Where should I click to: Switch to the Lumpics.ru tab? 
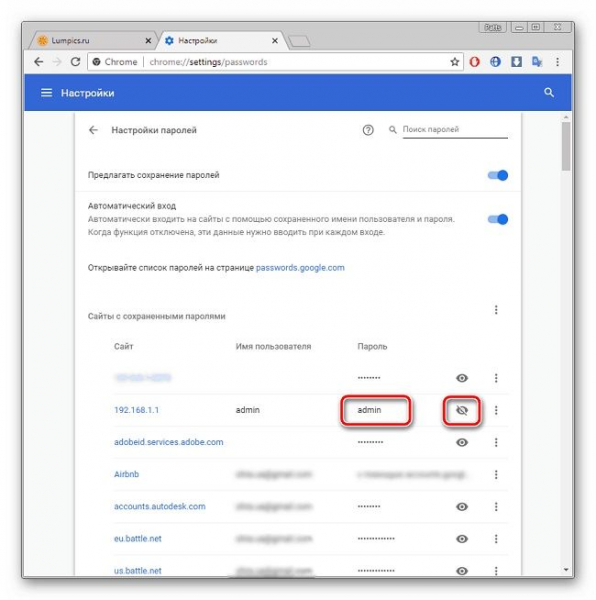pyautogui.click(x=92, y=41)
